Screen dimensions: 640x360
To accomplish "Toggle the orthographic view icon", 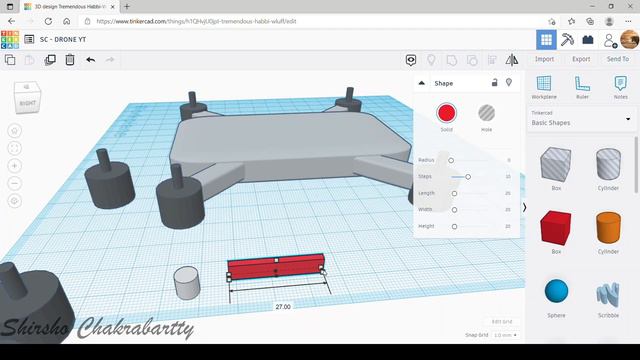I will coord(15,201).
